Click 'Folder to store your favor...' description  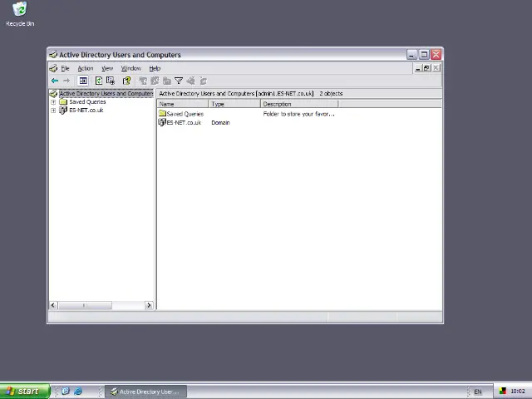click(299, 114)
